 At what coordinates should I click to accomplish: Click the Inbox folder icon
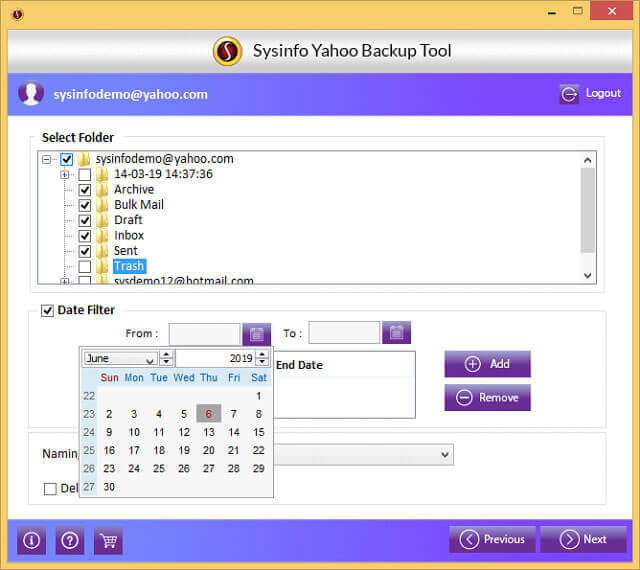click(x=102, y=236)
